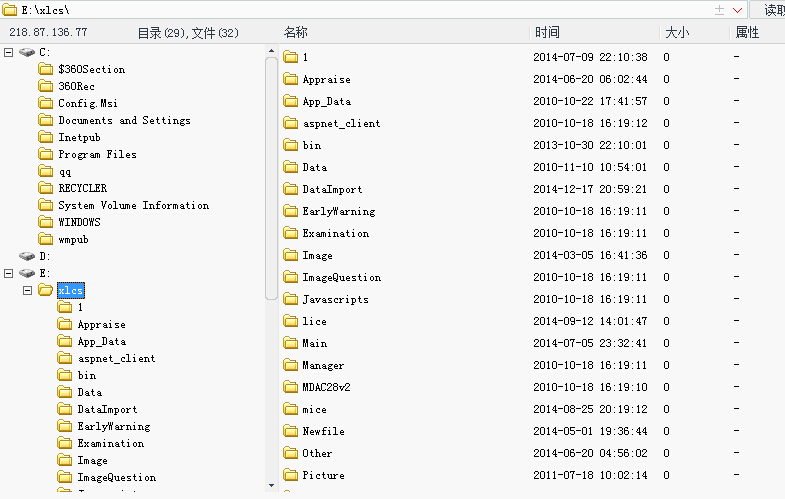Sort by 大小 column header
785x499 pixels.
pyautogui.click(x=677, y=33)
